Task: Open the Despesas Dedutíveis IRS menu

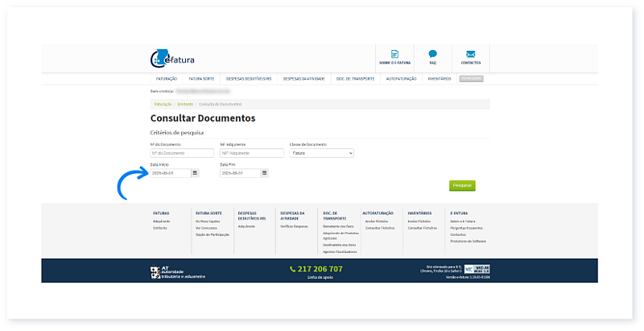Action: click(x=249, y=79)
